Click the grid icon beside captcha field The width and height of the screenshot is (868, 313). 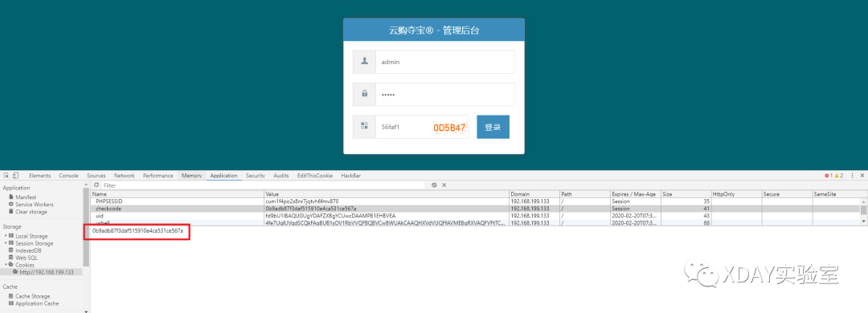pos(364,127)
